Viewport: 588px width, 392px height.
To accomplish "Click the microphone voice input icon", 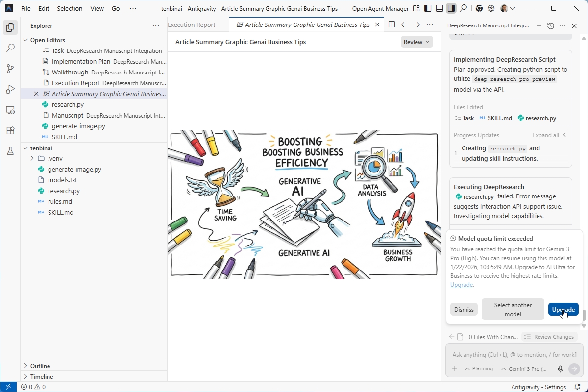I will coord(561,369).
